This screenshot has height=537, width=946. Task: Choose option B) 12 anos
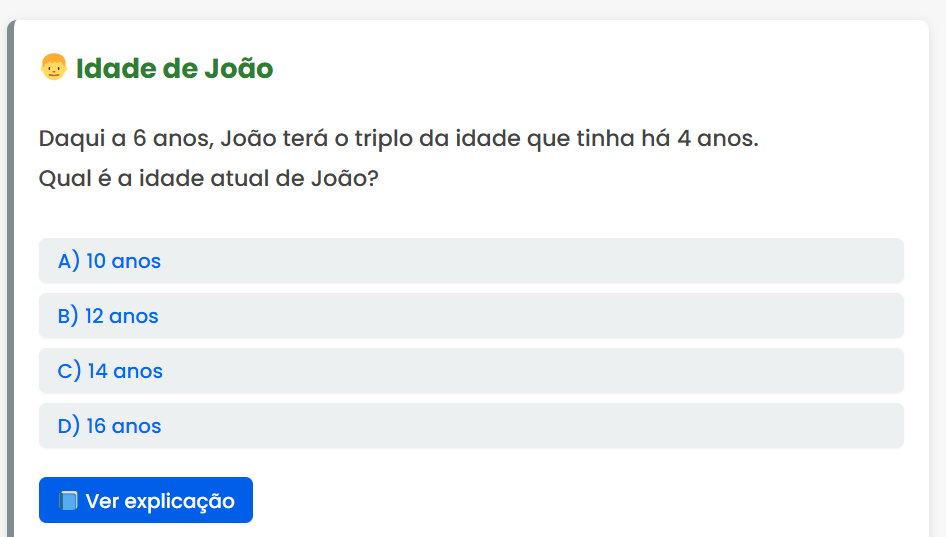click(471, 316)
